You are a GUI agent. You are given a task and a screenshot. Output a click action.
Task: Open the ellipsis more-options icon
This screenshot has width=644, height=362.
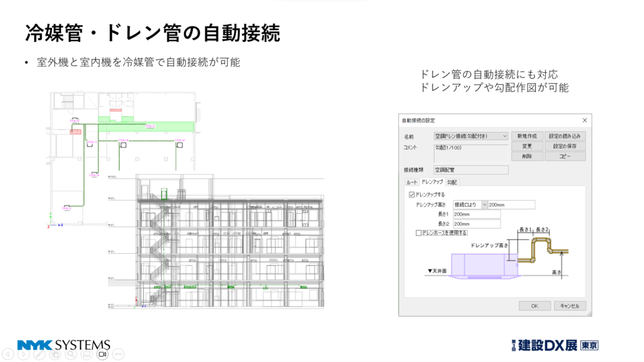point(118,354)
